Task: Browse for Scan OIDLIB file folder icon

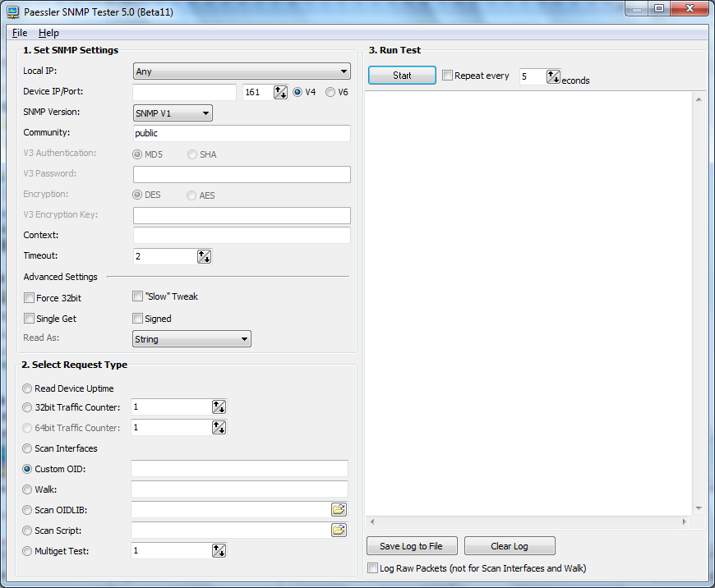Action: coord(339,509)
